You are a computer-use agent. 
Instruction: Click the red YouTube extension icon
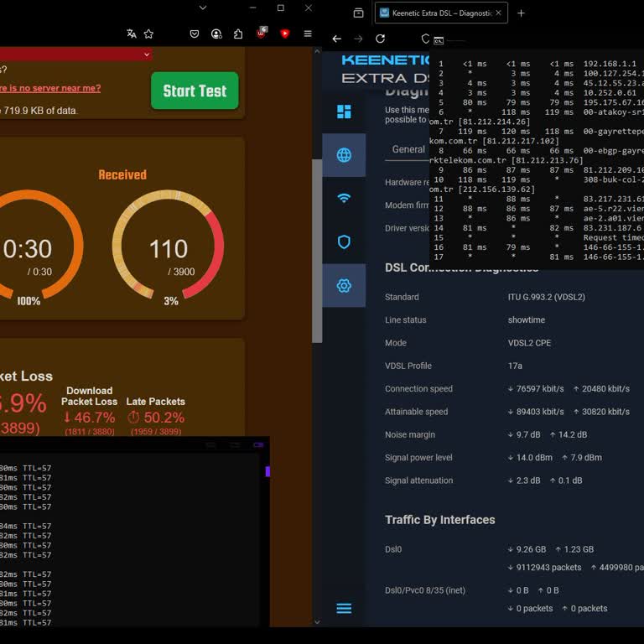coord(285,34)
